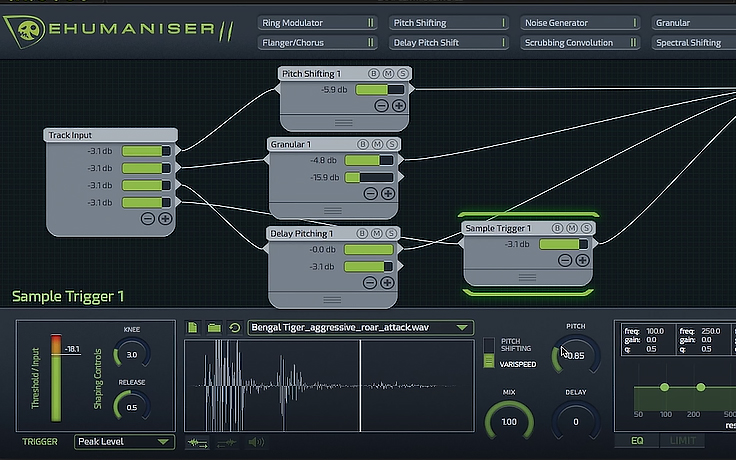Click minus icon on Granular 1 node
The image size is (736, 460).
pos(370,193)
